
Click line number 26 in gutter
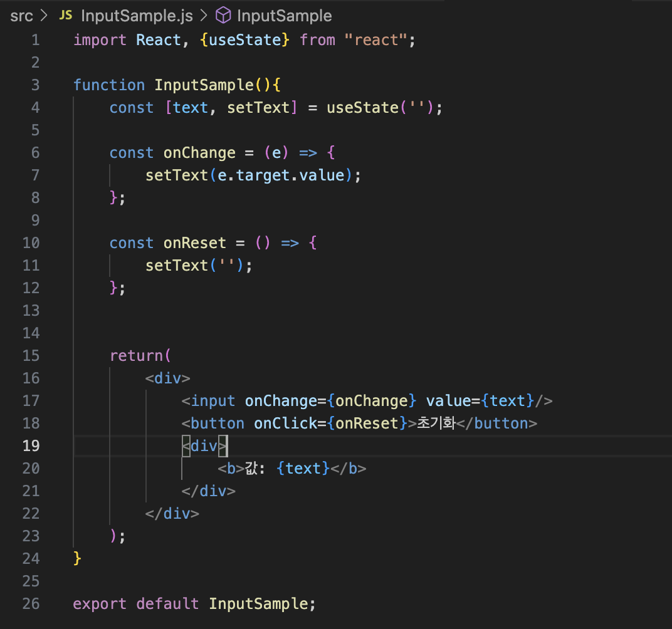31,604
